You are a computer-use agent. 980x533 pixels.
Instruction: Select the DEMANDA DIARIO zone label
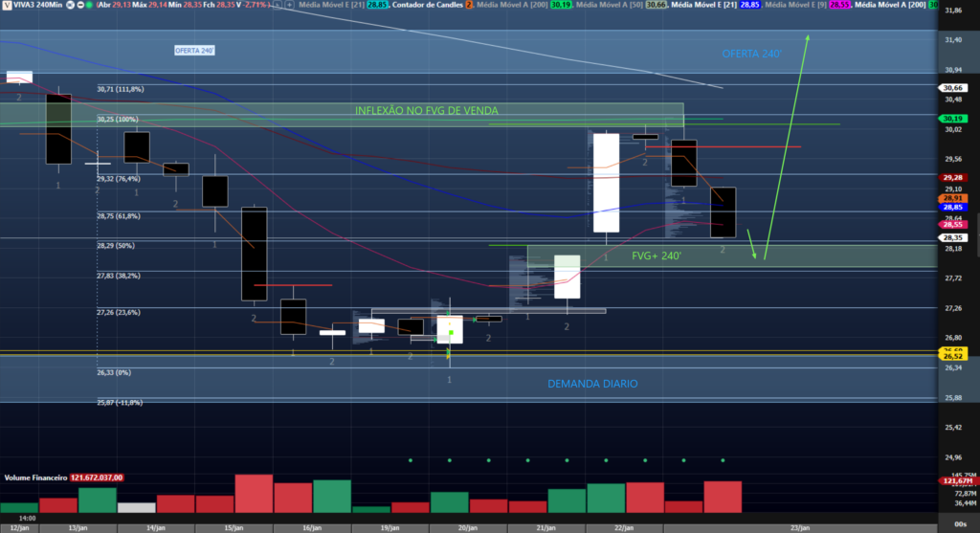pyautogui.click(x=591, y=383)
